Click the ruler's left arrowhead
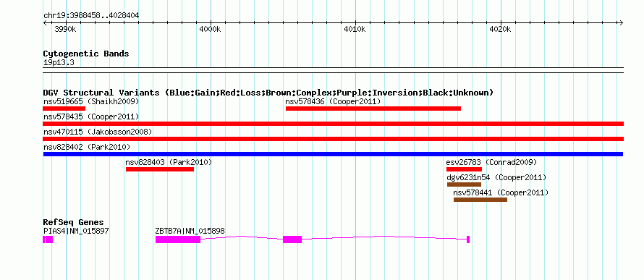Screen dimensions: 644x280 pyautogui.click(x=45, y=22)
